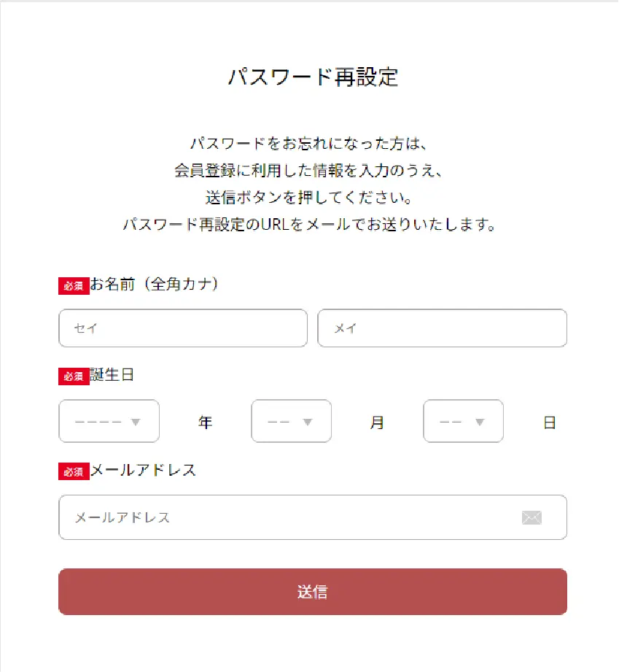Click the パスワード再設定のURL instruction line

tap(309, 225)
